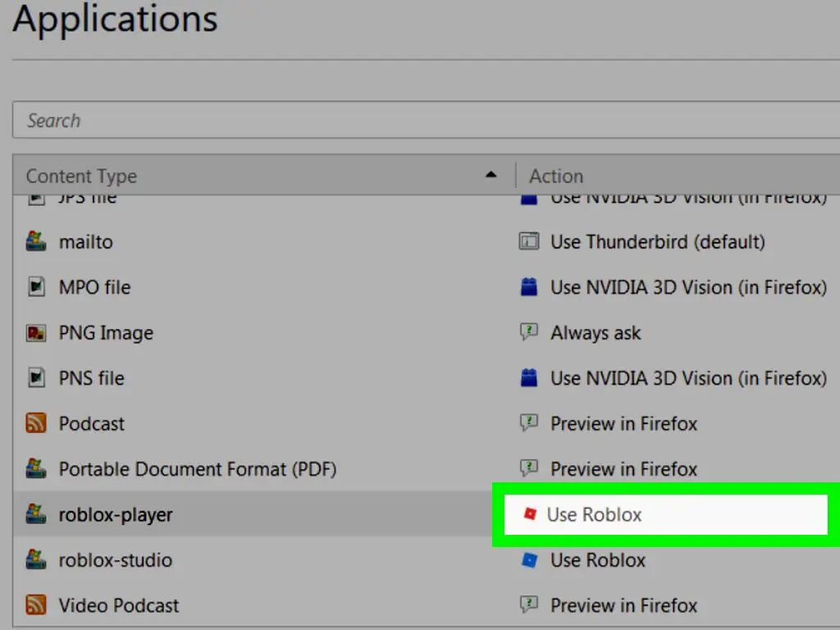Open Preview in Firefox action for Video Podcast
The height and width of the screenshot is (630, 840).
tap(624, 606)
